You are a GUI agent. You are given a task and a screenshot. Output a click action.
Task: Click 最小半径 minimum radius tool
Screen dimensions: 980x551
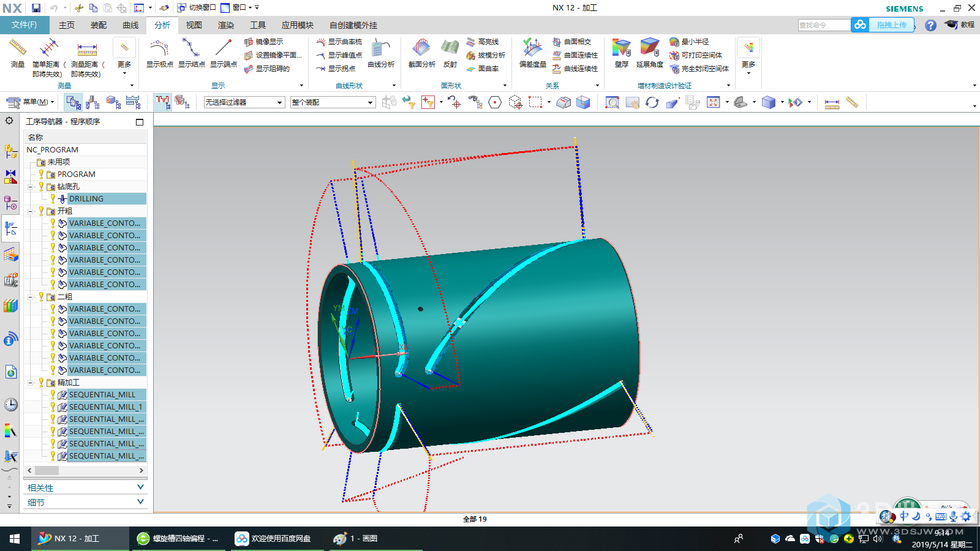(x=689, y=42)
